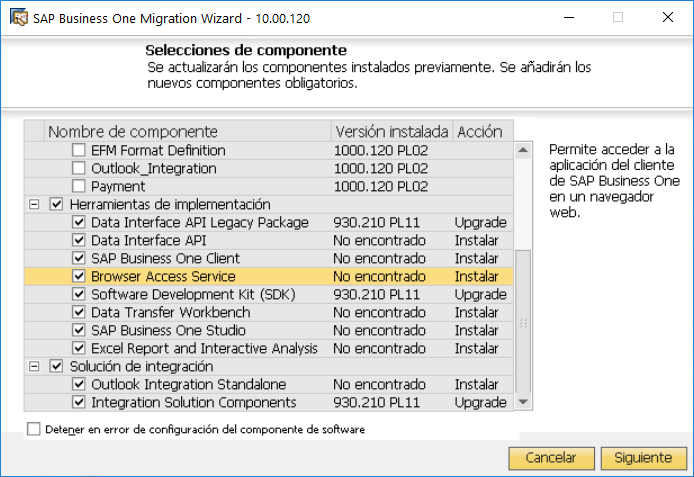Close the Migration Wizard window
Viewport: 694px width, 477px height.
668,18
